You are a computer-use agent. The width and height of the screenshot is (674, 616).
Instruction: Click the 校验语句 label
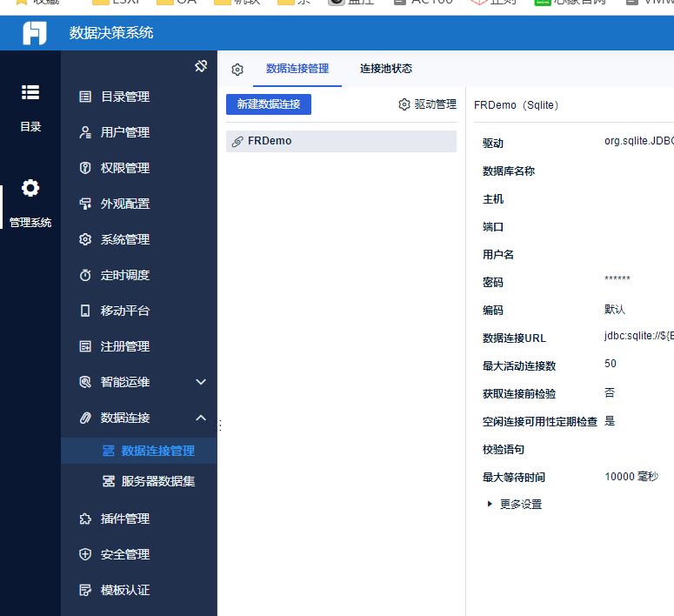pyautogui.click(x=504, y=450)
